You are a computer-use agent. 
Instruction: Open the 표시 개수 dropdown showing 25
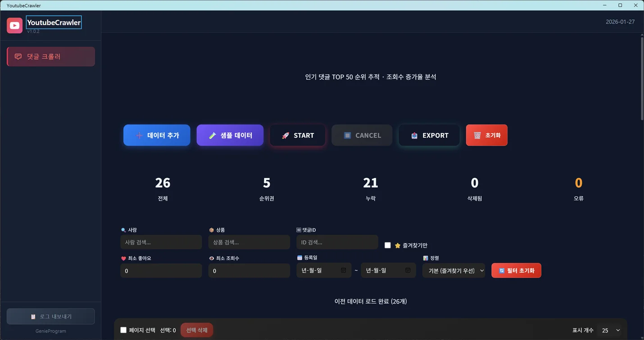click(611, 330)
